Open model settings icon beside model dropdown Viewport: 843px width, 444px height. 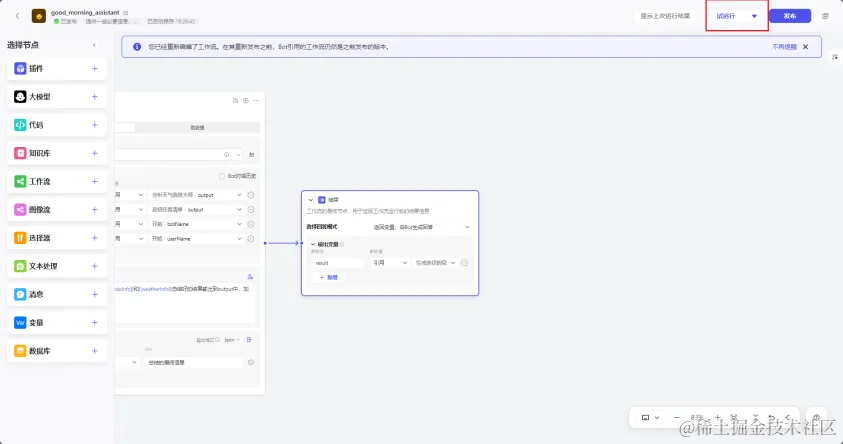point(251,154)
